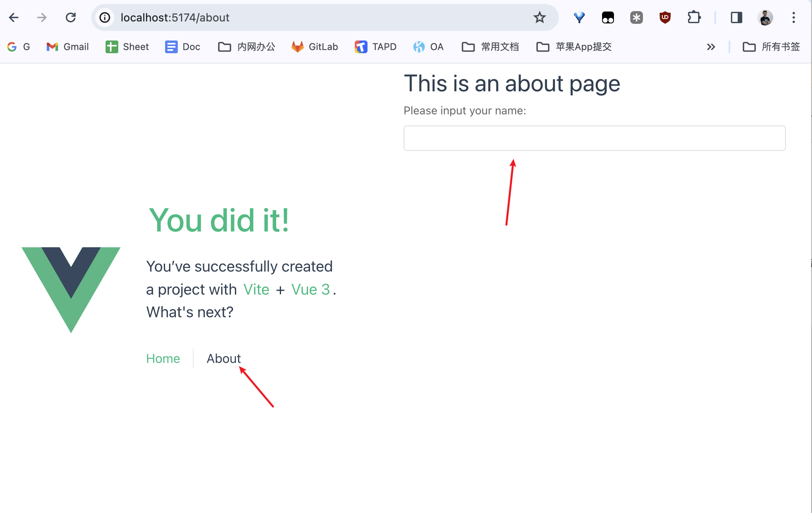The image size is (812, 513).
Task: Open the Gmail bookmark
Action: click(x=67, y=47)
